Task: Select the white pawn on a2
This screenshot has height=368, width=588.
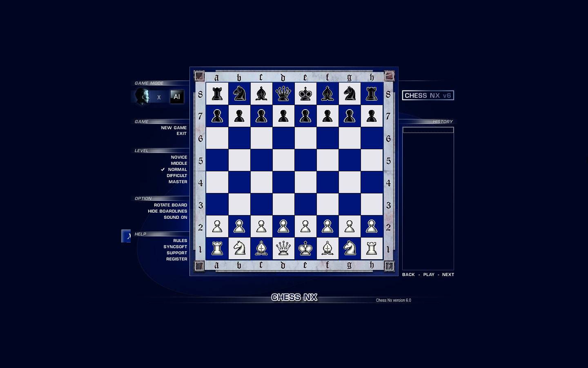Action: pos(217,226)
